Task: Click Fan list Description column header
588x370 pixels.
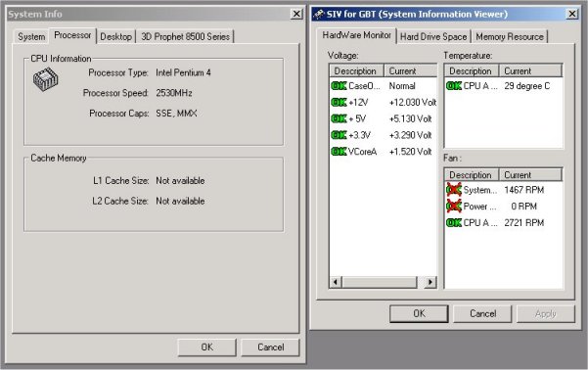Action: click(x=472, y=175)
